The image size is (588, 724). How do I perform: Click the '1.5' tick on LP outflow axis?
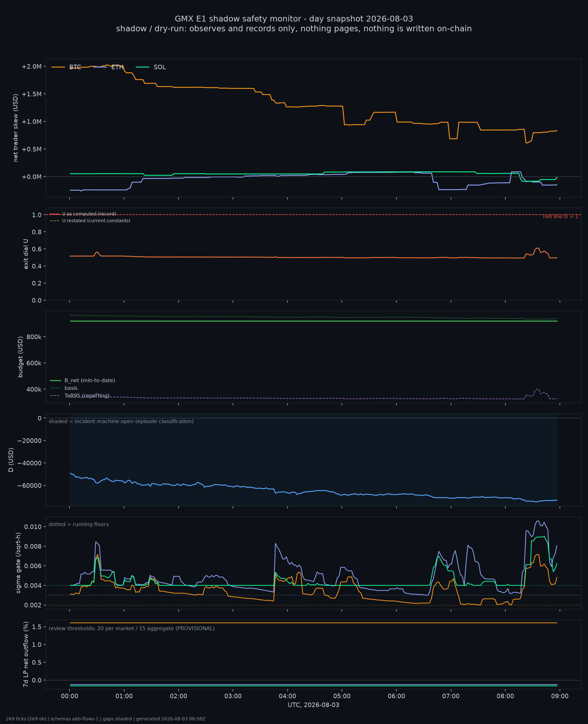[37, 627]
